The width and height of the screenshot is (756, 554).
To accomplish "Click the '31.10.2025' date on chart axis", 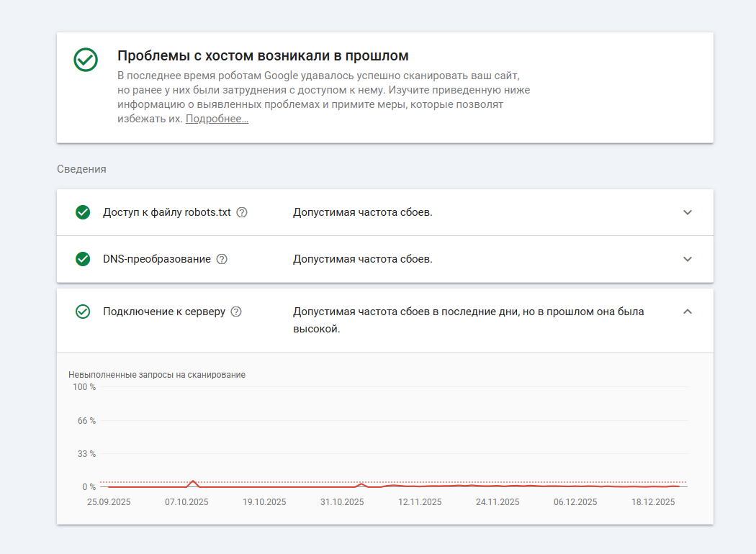I will click(342, 502).
